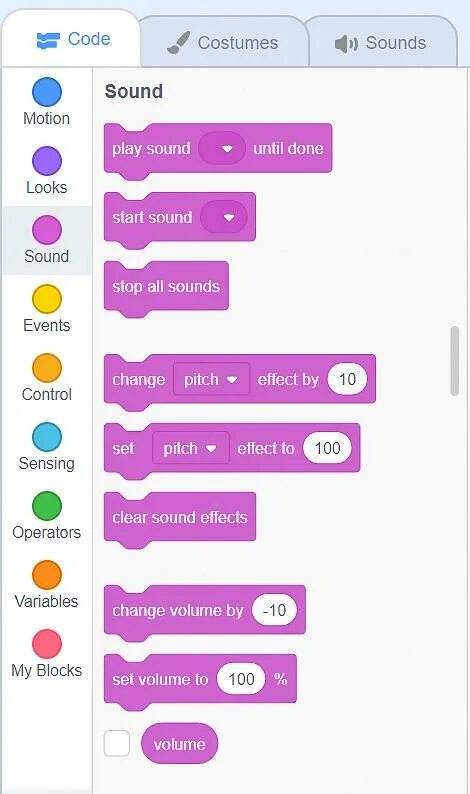Open the start sound selection dropdown
This screenshot has width=470, height=794.
click(224, 217)
